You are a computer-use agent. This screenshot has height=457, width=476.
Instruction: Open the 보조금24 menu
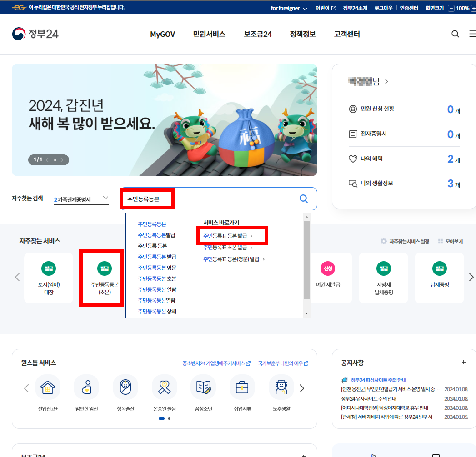[x=258, y=34]
